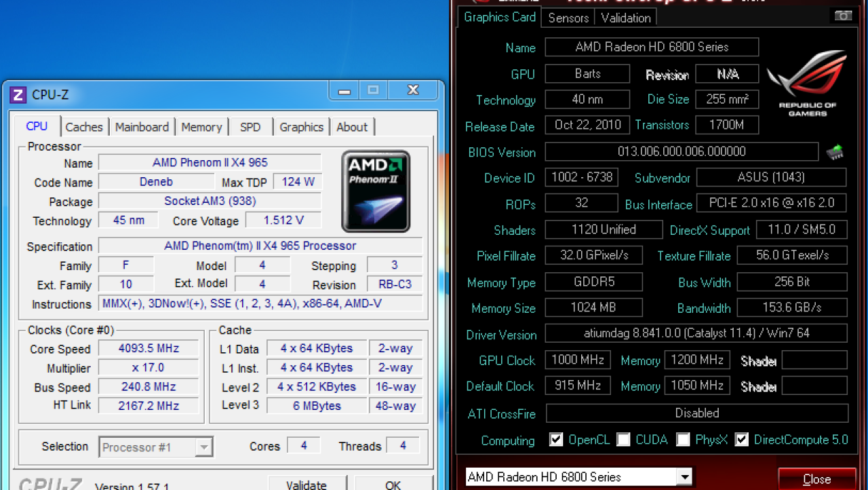The width and height of the screenshot is (868, 490).
Task: Open the Sensors tab in GPU-Z
Action: 568,18
